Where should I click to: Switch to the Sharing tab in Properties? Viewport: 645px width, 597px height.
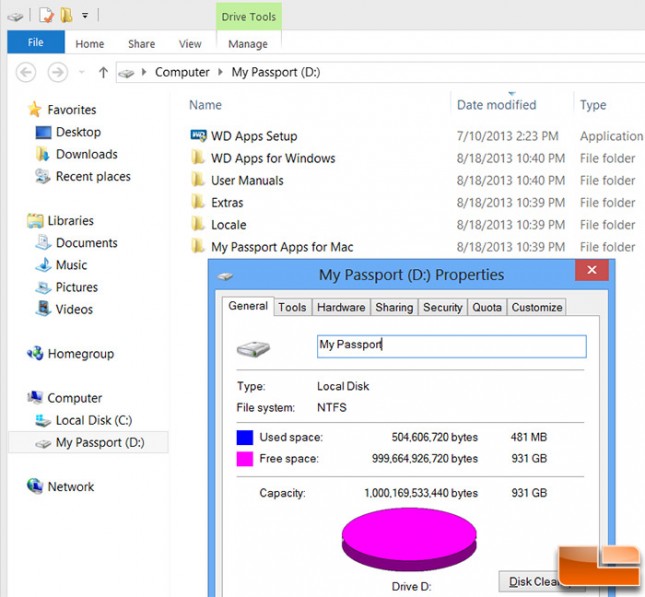click(x=394, y=307)
